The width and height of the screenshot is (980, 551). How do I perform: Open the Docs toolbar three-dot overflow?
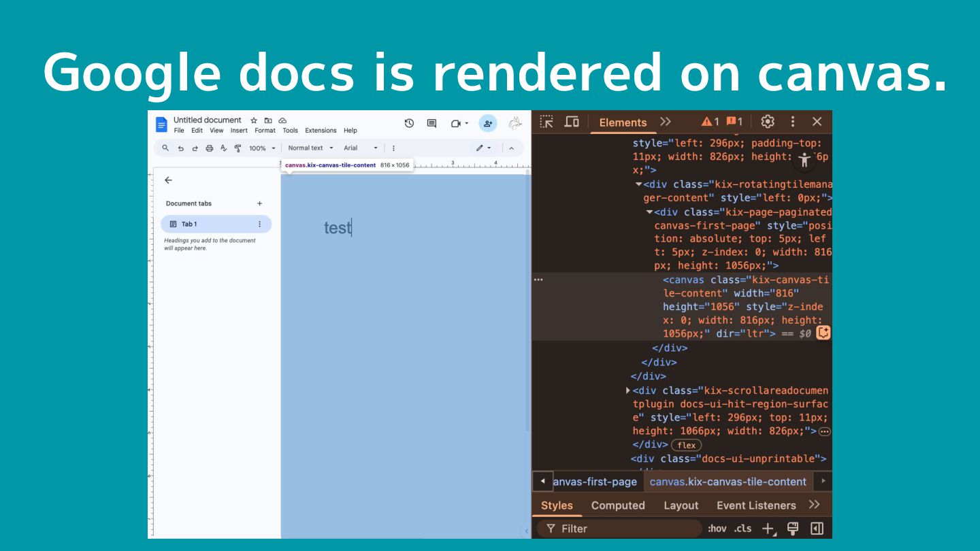(393, 148)
